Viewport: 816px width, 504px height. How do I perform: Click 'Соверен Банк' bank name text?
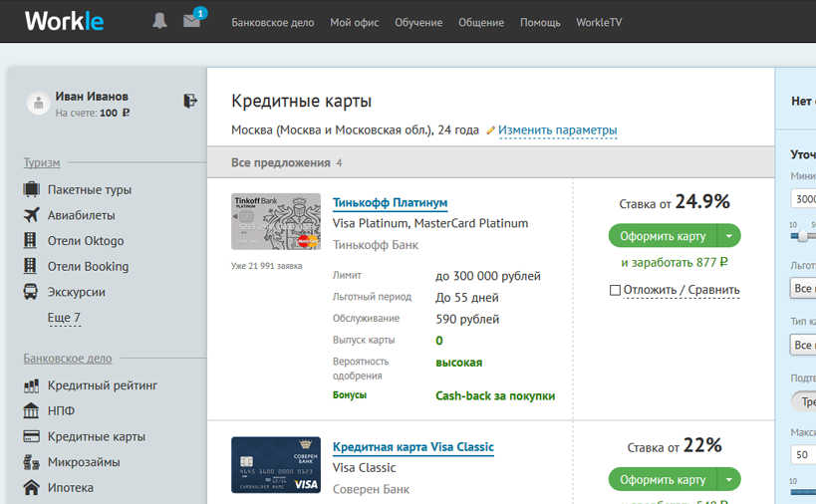[x=371, y=489]
